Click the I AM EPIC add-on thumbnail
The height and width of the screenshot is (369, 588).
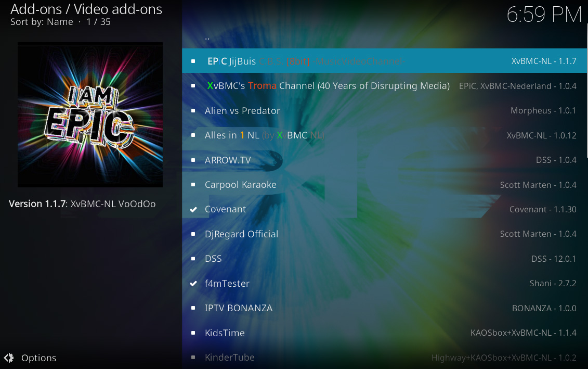90,114
